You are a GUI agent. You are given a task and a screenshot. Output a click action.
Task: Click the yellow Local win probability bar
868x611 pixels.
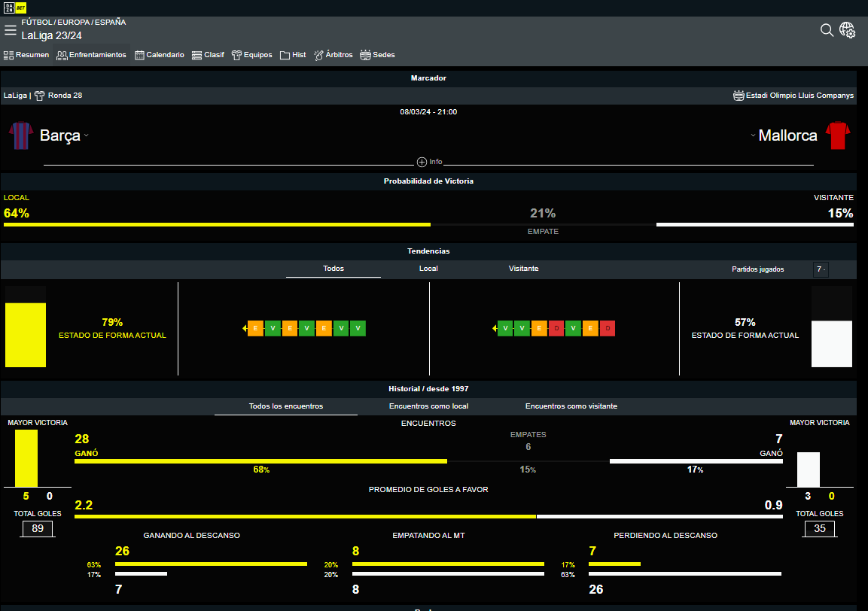pos(217,224)
